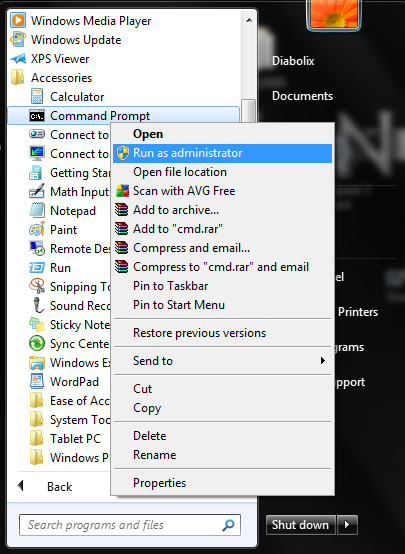Image resolution: width=405 pixels, height=554 pixels.
Task: Choose Open in the context menu
Action: pyautogui.click(x=222, y=134)
